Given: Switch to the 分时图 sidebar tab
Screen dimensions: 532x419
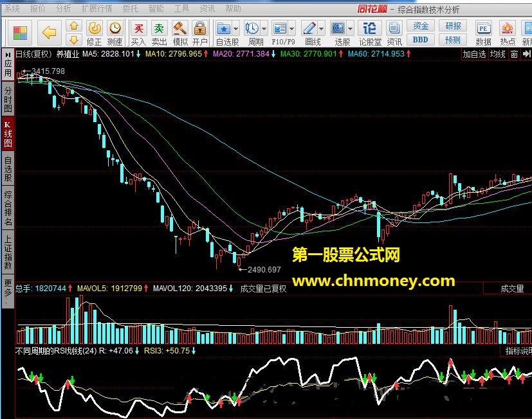Looking at the screenshot, I should tap(8, 100).
